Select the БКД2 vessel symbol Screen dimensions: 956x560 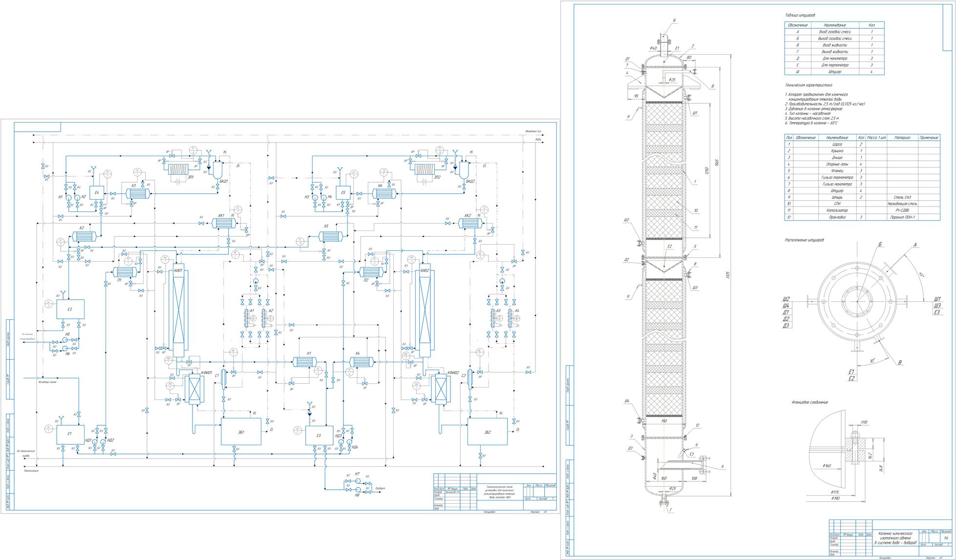pyautogui.click(x=464, y=170)
